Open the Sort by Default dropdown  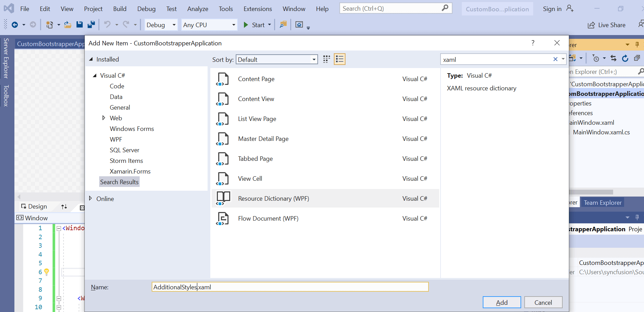pyautogui.click(x=277, y=59)
